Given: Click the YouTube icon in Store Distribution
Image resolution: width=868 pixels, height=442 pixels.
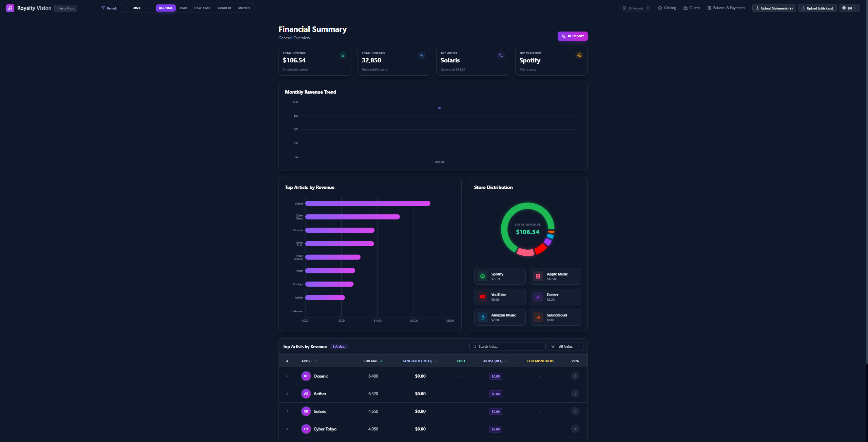Looking at the screenshot, I should pos(482,297).
